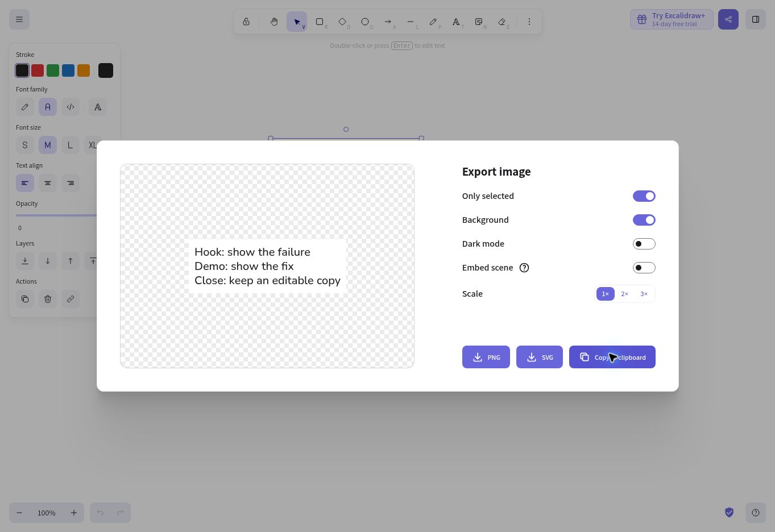Click the zoom in plus button
The height and width of the screenshot is (532, 775).
pyautogui.click(x=74, y=513)
